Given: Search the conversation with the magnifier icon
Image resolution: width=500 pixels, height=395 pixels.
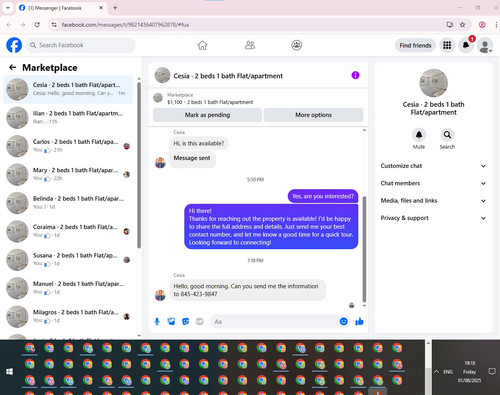Looking at the screenshot, I should tap(447, 135).
